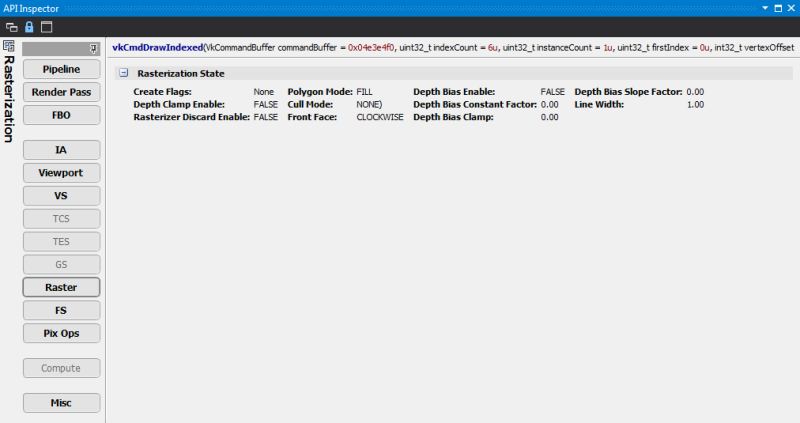Collapse the Rasterization State section
Viewport: 800px width, 423px height.
[x=123, y=73]
